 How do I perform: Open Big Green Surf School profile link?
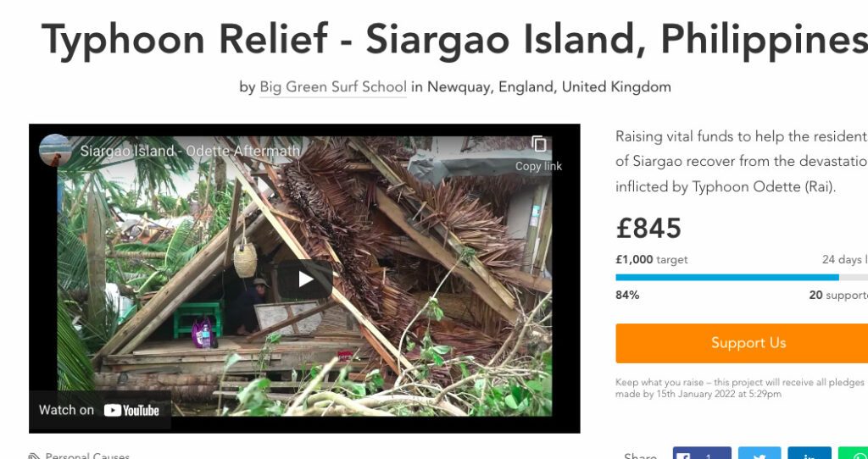click(333, 87)
